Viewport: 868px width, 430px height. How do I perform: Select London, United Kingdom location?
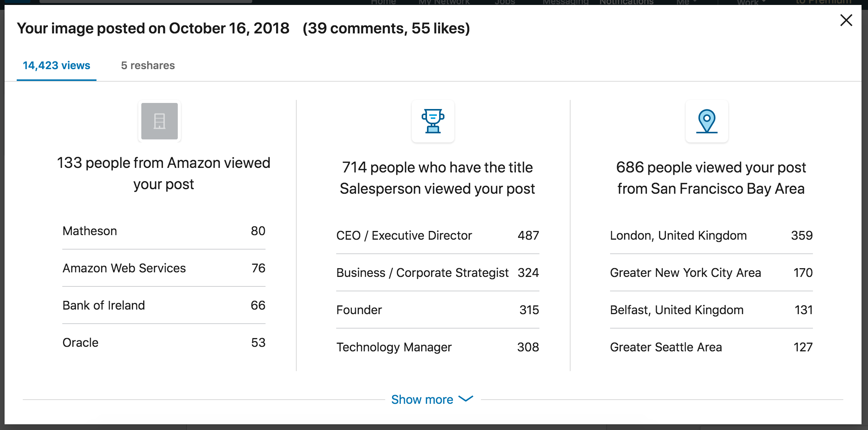click(x=711, y=236)
